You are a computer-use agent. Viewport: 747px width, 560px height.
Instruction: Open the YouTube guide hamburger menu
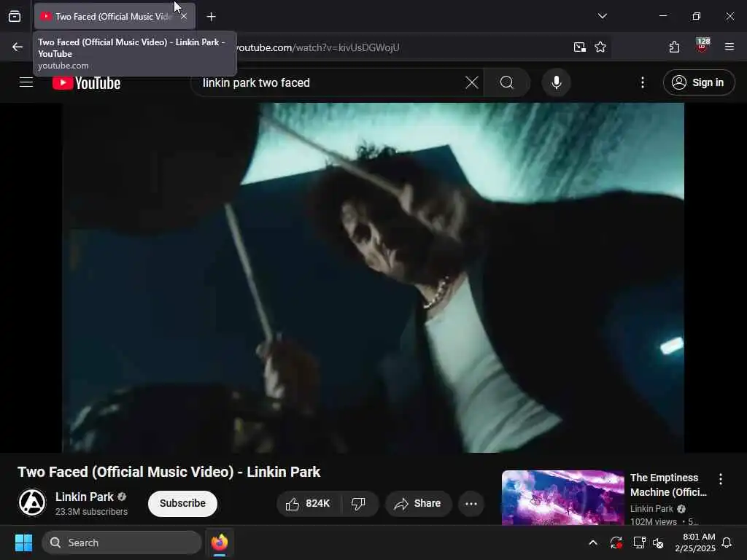[x=26, y=82]
